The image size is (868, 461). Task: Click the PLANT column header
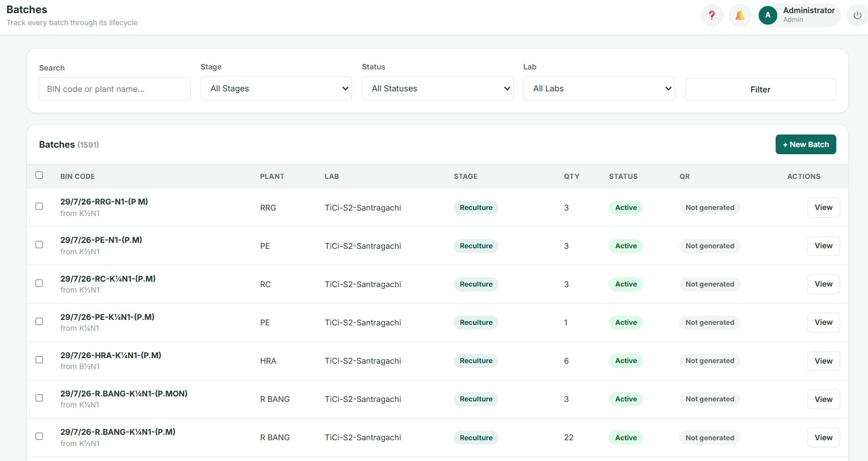272,176
